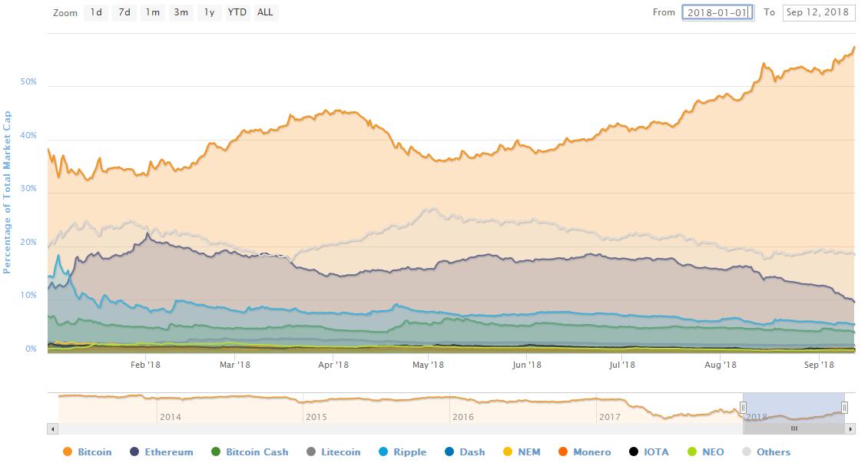This screenshot has width=868, height=463.
Task: Show ALL time range data
Action: (x=265, y=12)
